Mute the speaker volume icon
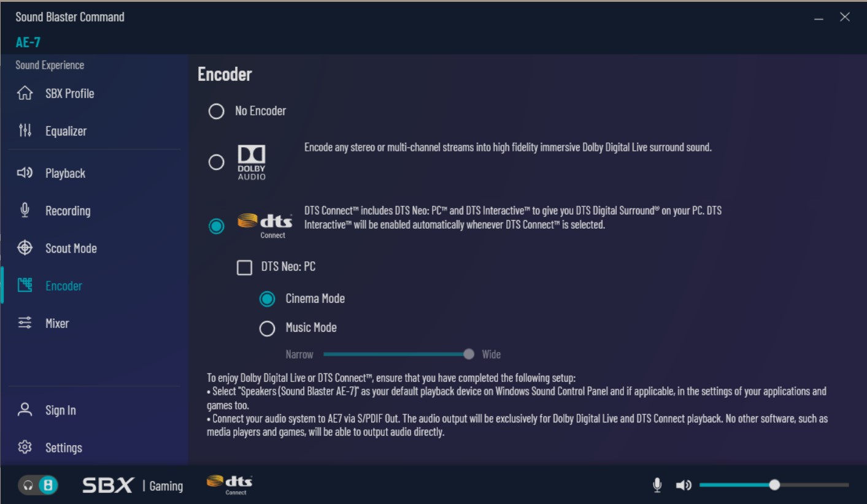Viewport: 867px width, 504px height. (684, 486)
